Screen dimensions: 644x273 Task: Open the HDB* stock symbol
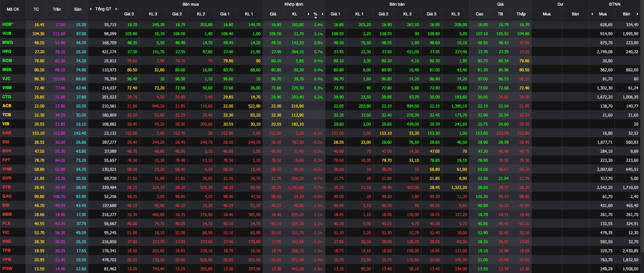(8, 24)
